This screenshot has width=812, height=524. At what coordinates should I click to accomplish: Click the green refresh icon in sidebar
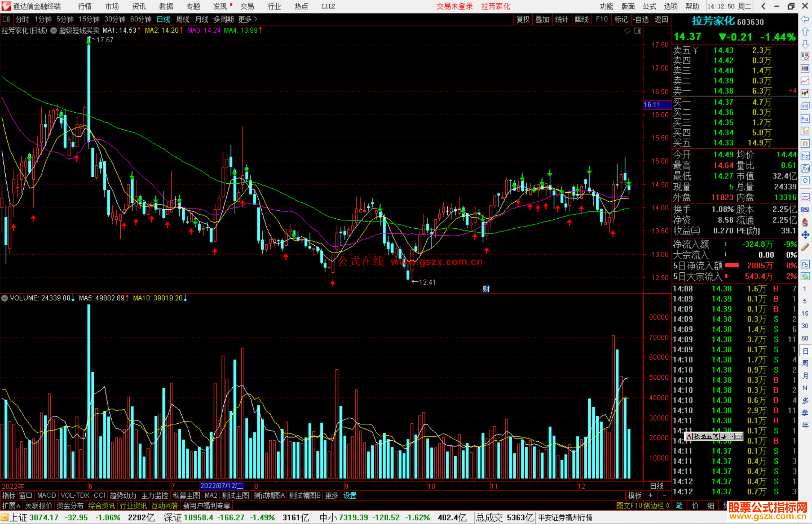[x=805, y=276]
